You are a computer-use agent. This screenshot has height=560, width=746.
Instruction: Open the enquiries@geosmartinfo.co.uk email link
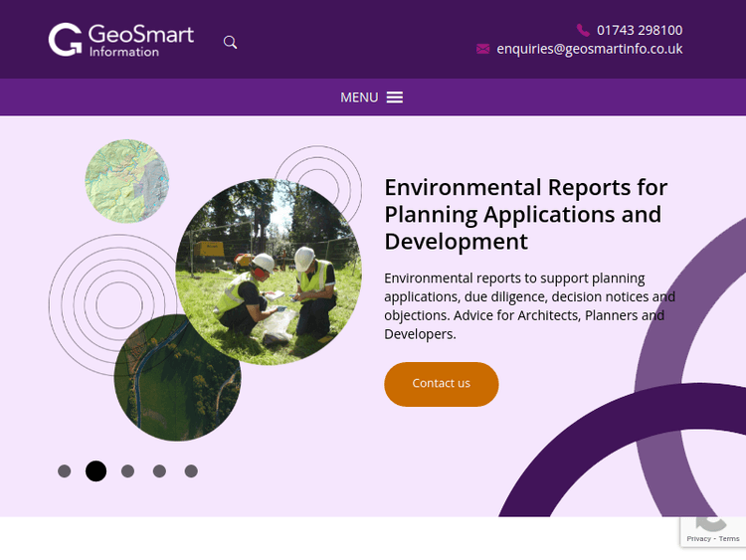point(589,49)
